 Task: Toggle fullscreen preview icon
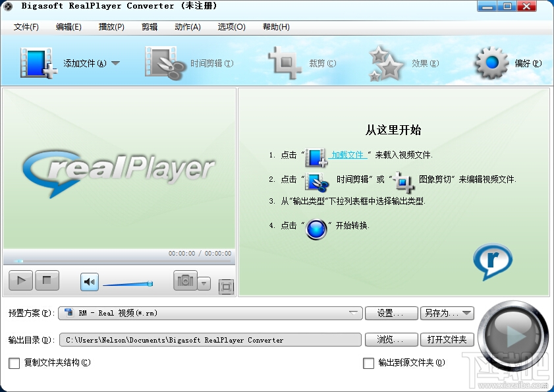point(226,287)
